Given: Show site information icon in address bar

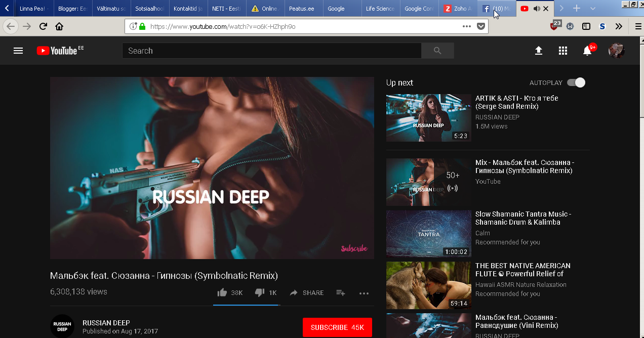Looking at the screenshot, I should point(133,26).
